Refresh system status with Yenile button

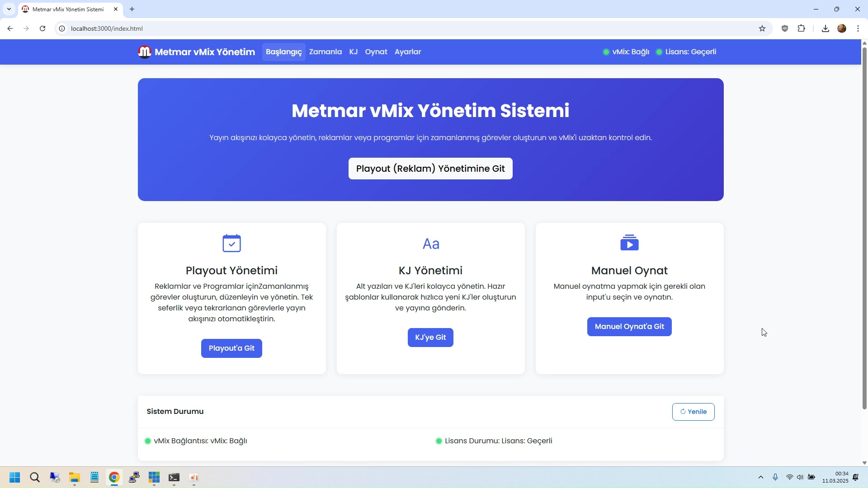click(x=693, y=412)
